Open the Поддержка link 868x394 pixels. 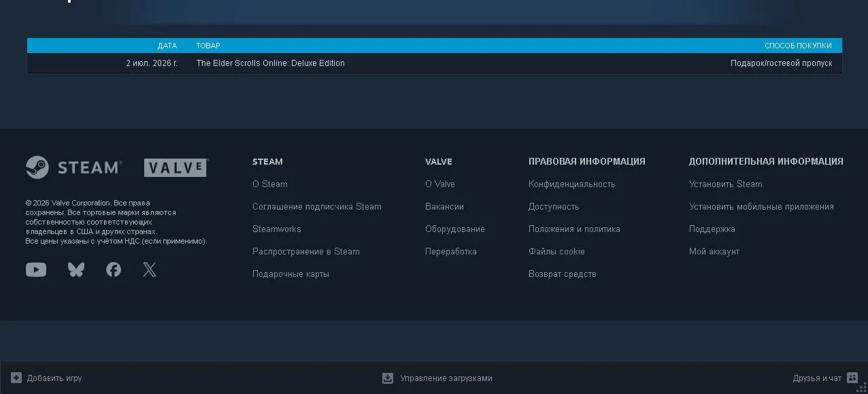point(712,229)
